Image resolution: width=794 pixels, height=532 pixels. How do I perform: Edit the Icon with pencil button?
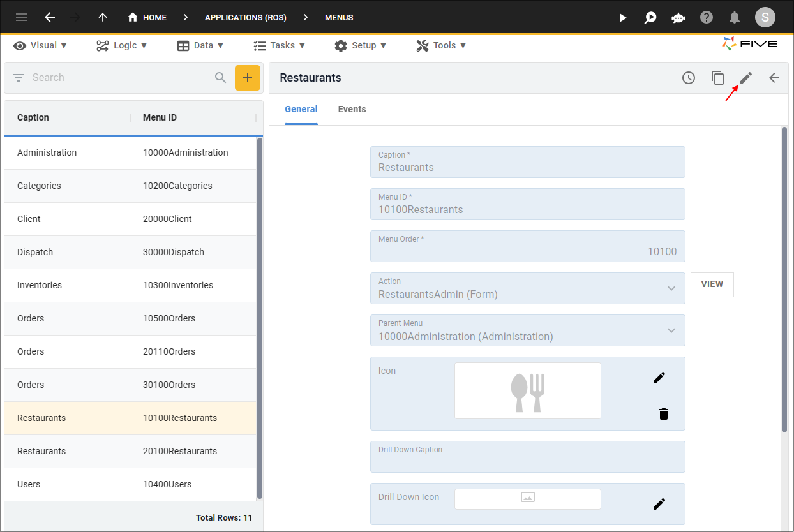point(659,378)
